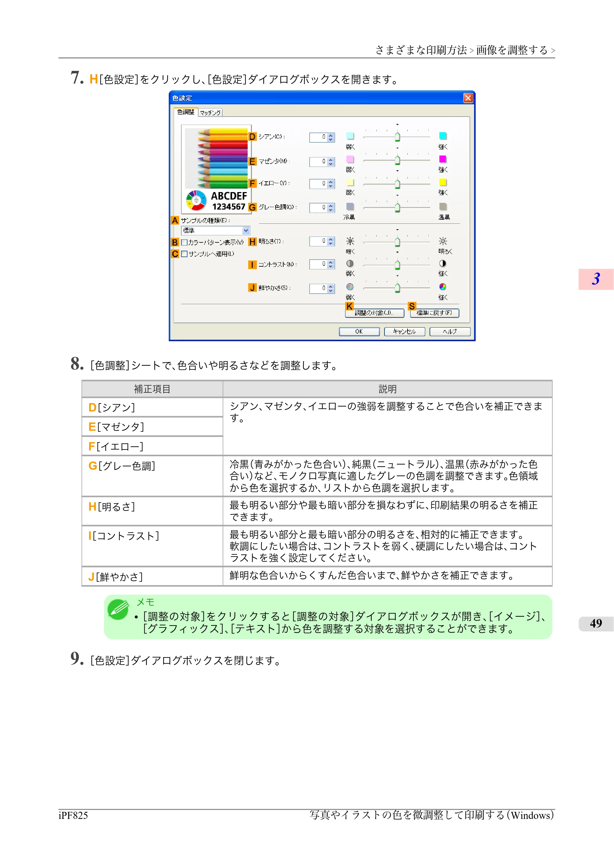The height and width of the screenshot is (868, 614).
Task: Click the saturation slider thumb
Action: 397,288
